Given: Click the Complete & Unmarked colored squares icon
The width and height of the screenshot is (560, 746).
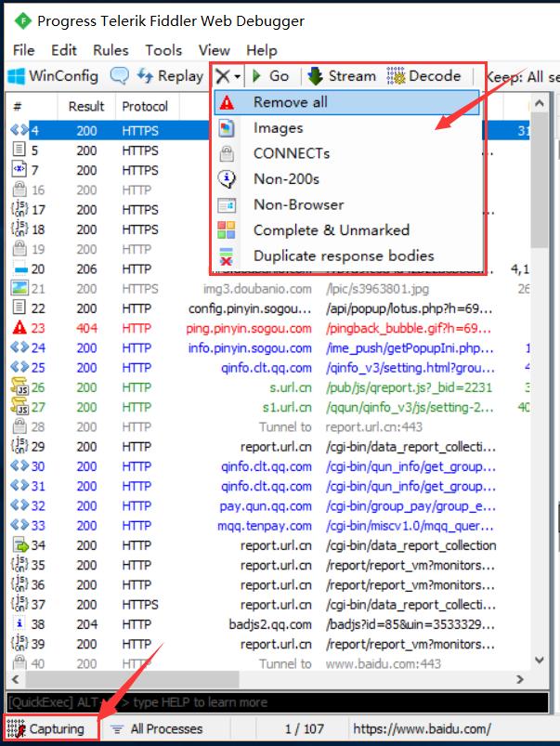Looking at the screenshot, I should pos(227,230).
